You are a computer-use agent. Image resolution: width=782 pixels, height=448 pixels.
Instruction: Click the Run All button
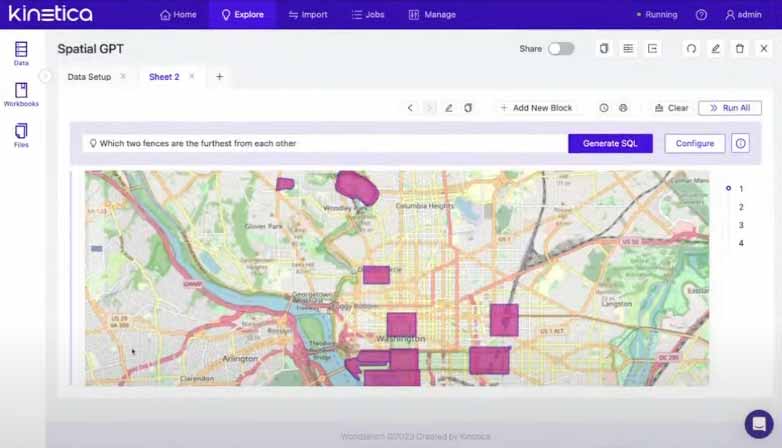point(730,108)
